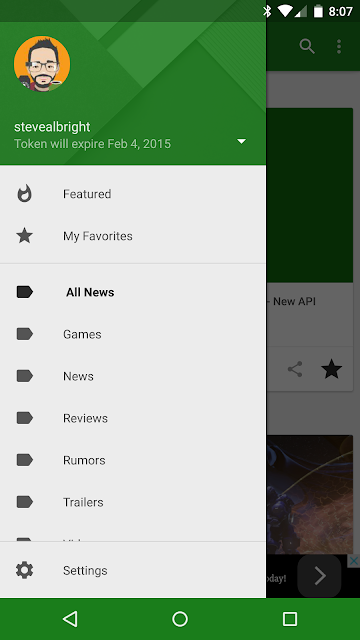
Task: Tap the share icon on the article card
Action: (x=295, y=369)
